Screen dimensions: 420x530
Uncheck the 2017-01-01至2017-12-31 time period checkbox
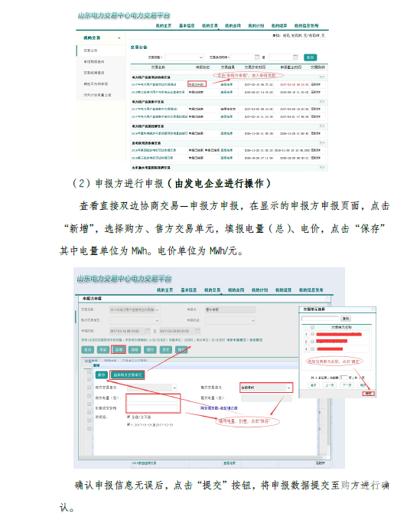(129, 424)
